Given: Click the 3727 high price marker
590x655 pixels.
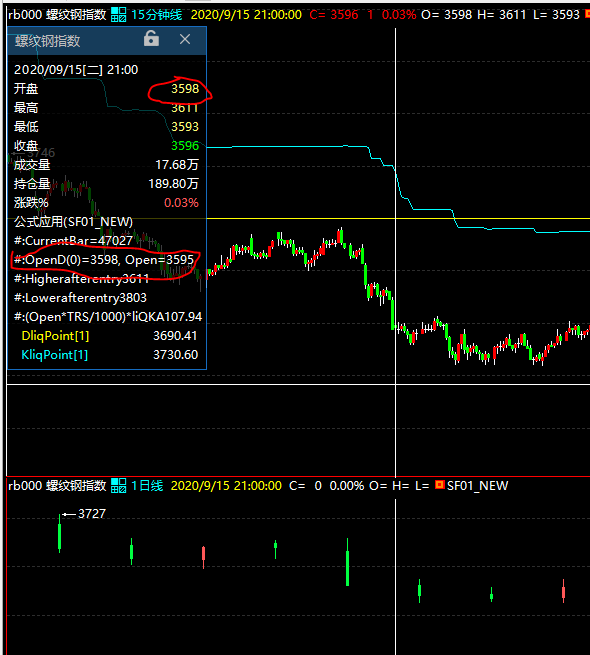Looking at the screenshot, I should (92, 514).
